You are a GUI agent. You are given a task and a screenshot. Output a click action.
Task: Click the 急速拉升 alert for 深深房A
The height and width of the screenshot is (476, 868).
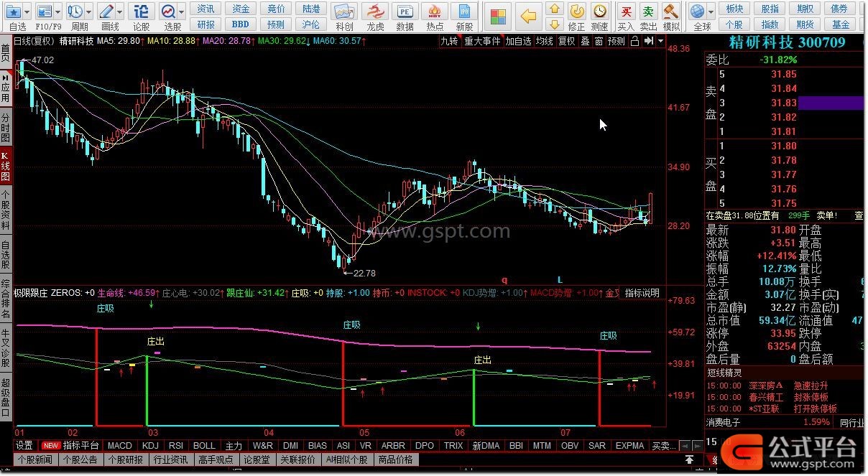click(811, 386)
